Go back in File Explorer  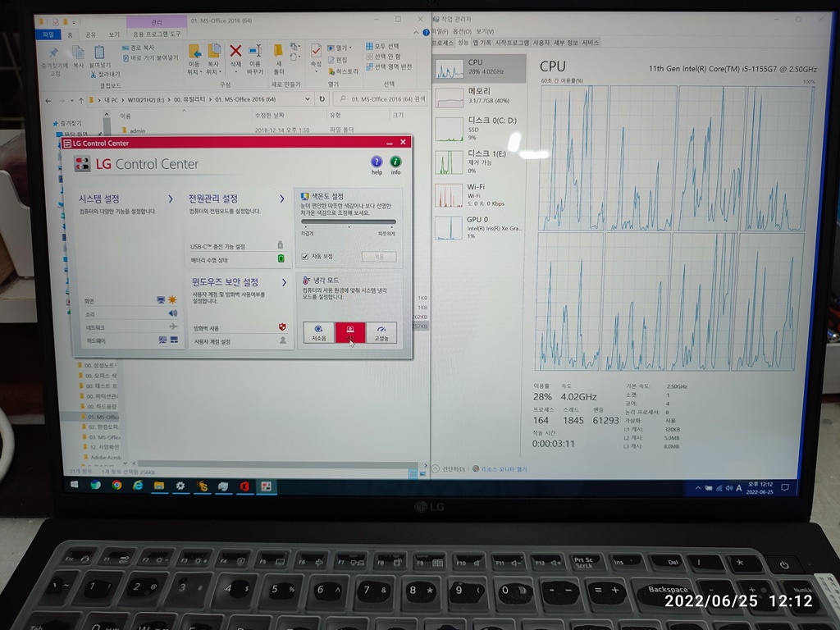click(x=48, y=100)
